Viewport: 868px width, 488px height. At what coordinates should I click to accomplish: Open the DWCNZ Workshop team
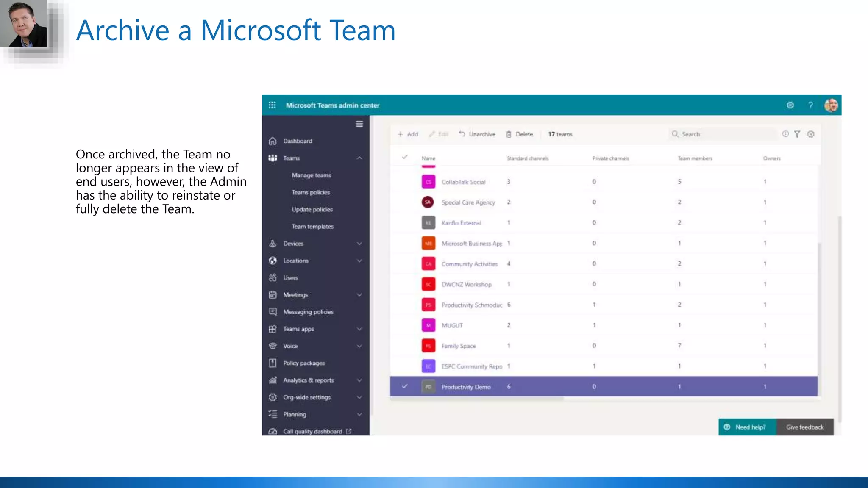[466, 284]
